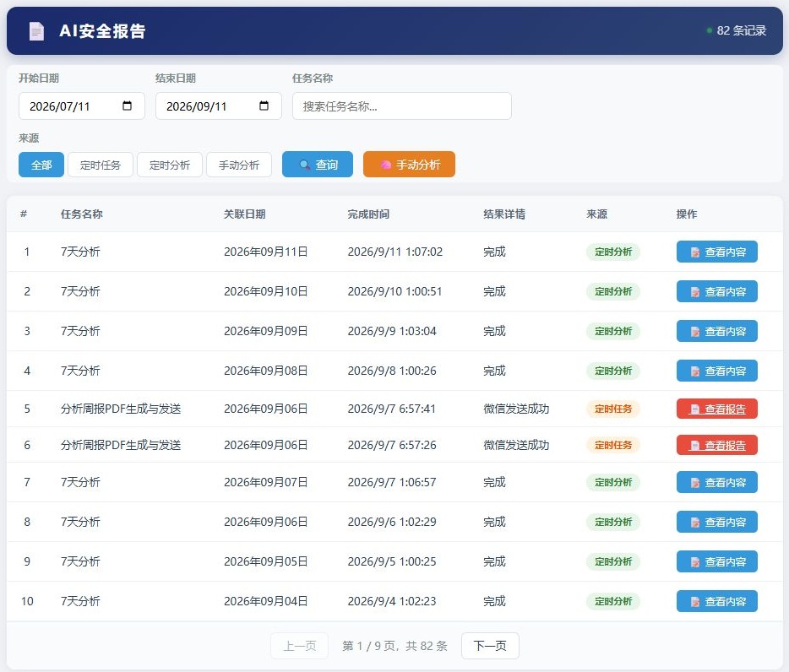Open 查看报告 for row 6 PDF task

tap(716, 445)
